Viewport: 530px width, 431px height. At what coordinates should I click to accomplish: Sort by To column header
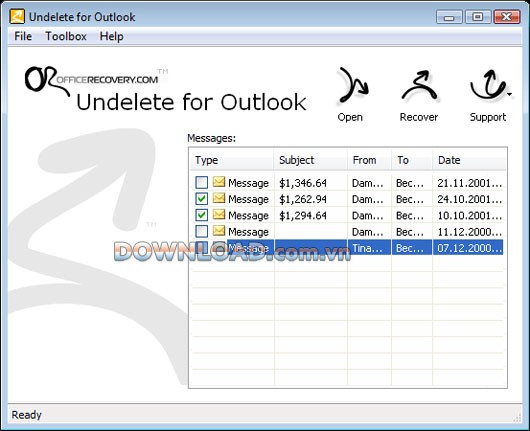tap(412, 160)
